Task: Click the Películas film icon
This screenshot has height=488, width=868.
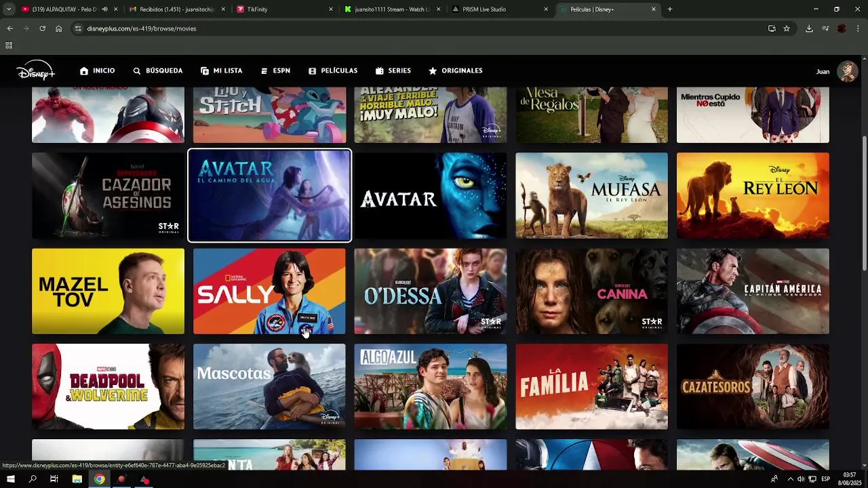Action: (x=313, y=70)
